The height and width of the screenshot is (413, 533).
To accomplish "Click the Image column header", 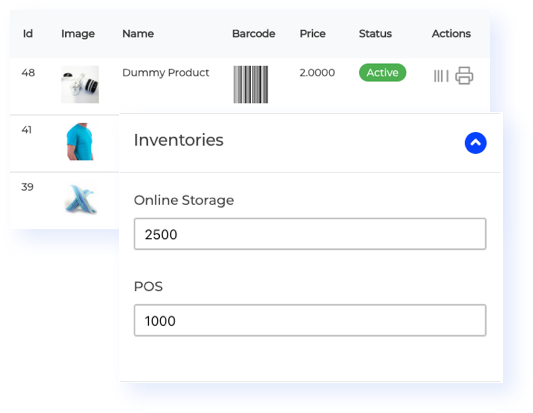I will [78, 34].
